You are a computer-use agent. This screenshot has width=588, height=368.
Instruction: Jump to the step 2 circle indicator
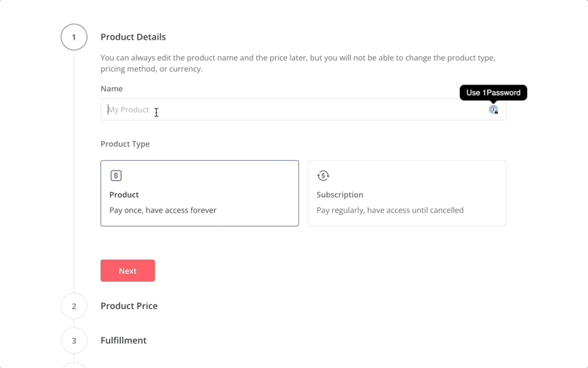click(74, 306)
